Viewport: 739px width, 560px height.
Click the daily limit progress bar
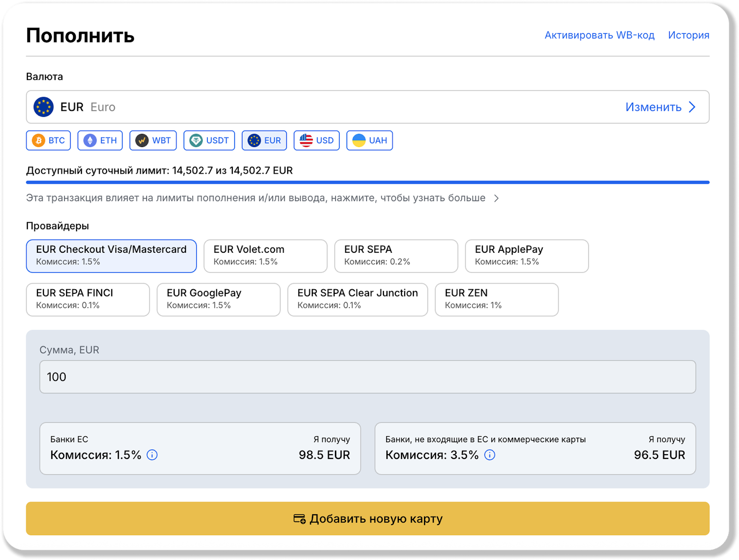(x=367, y=183)
